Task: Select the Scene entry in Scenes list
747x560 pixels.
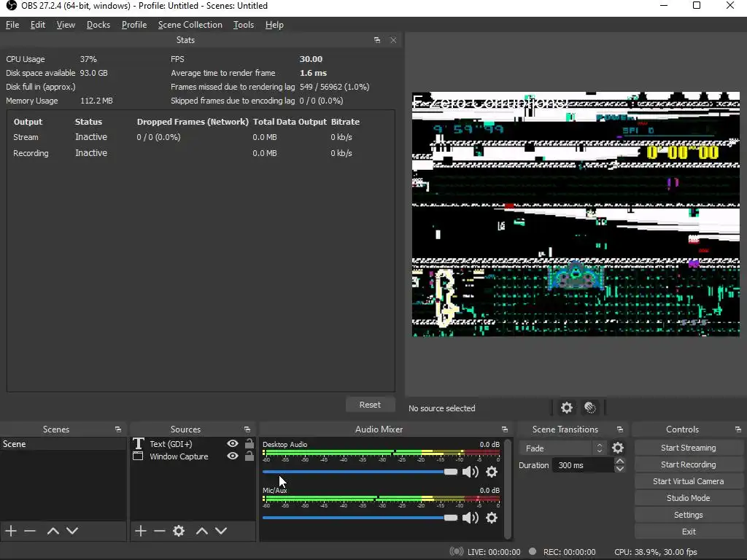Action: click(x=63, y=444)
